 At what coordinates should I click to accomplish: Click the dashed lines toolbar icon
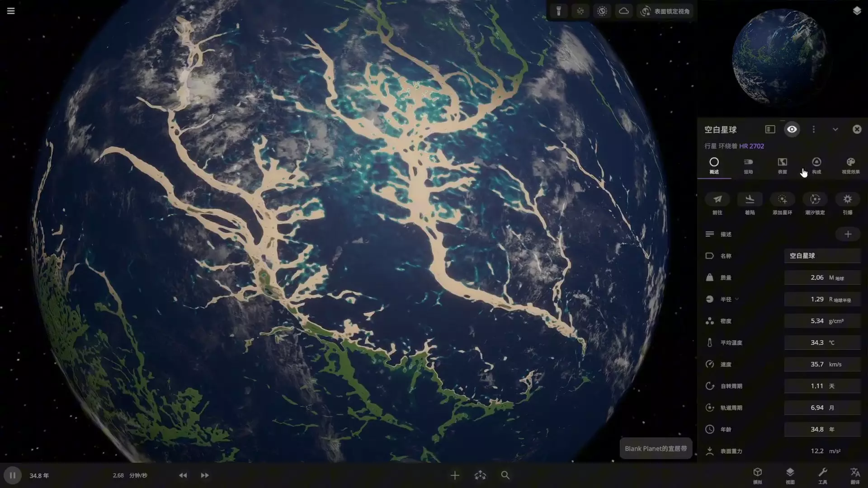(580, 11)
